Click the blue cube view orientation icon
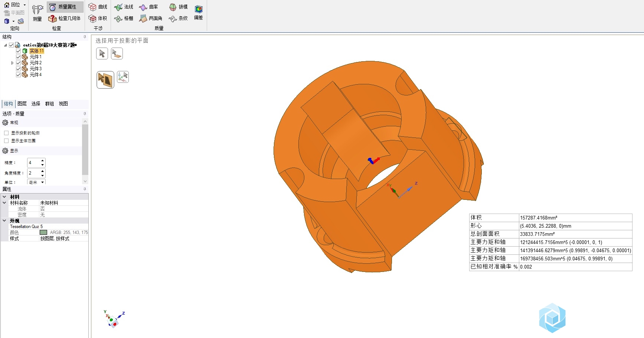This screenshot has width=644, height=338. pos(7,21)
